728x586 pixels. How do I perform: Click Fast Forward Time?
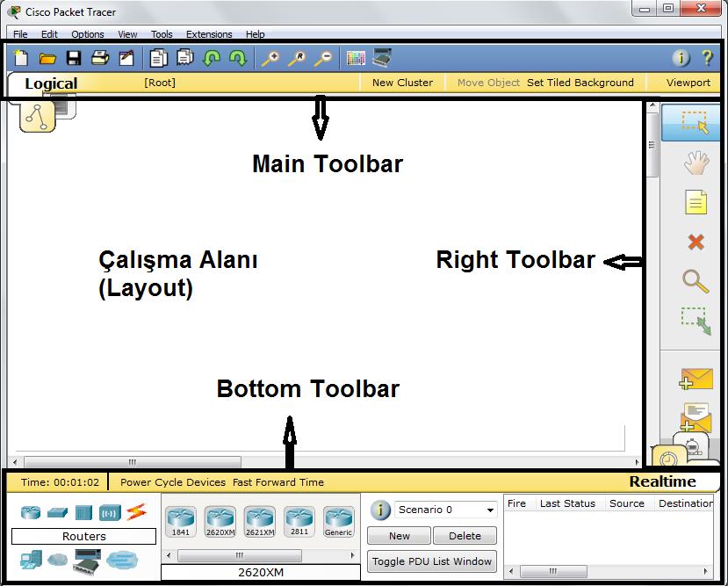click(x=278, y=482)
